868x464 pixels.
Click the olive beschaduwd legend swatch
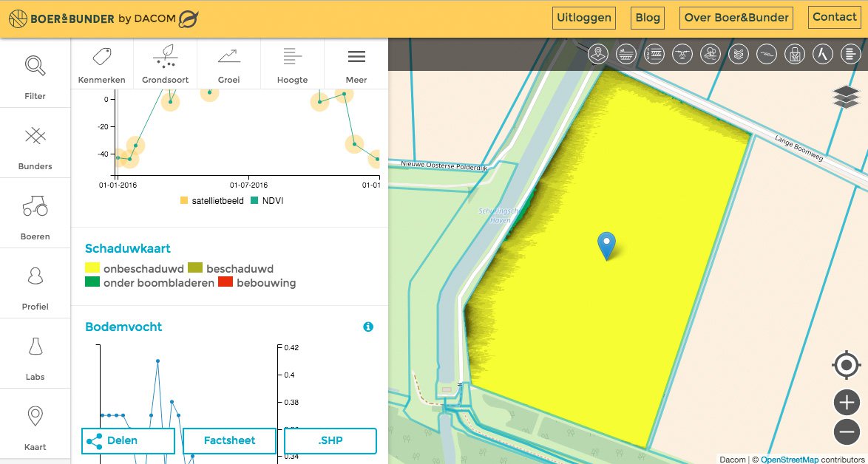[x=195, y=269]
